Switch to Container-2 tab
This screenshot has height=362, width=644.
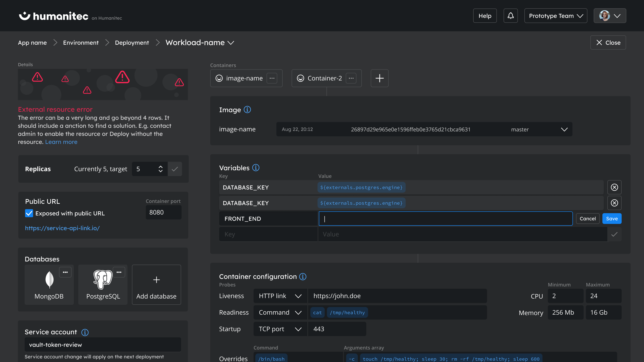tap(324, 78)
